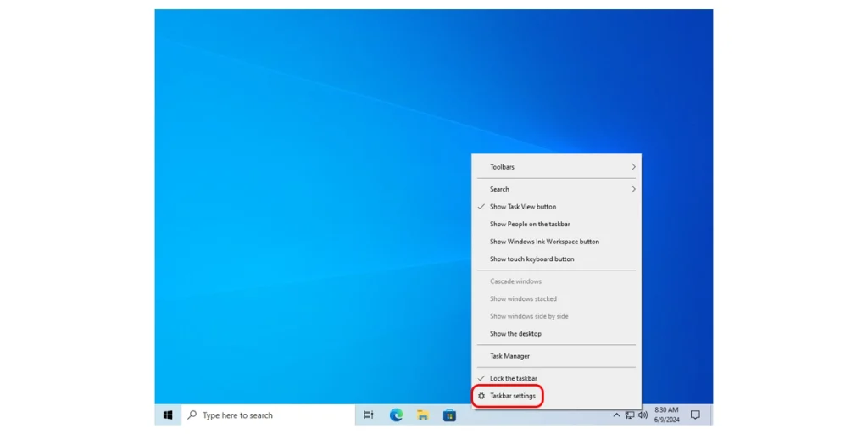Expand the Search submenu arrow
The height and width of the screenshot is (434, 868).
pos(632,189)
